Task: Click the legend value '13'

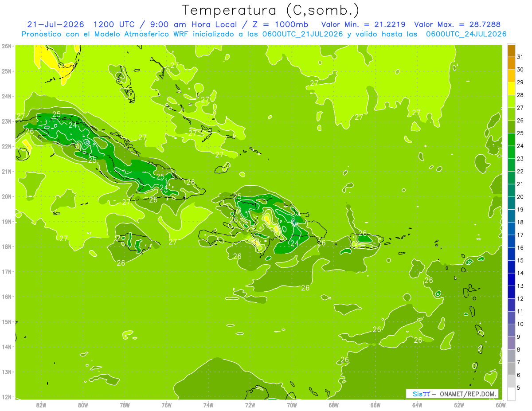Action: point(520,286)
